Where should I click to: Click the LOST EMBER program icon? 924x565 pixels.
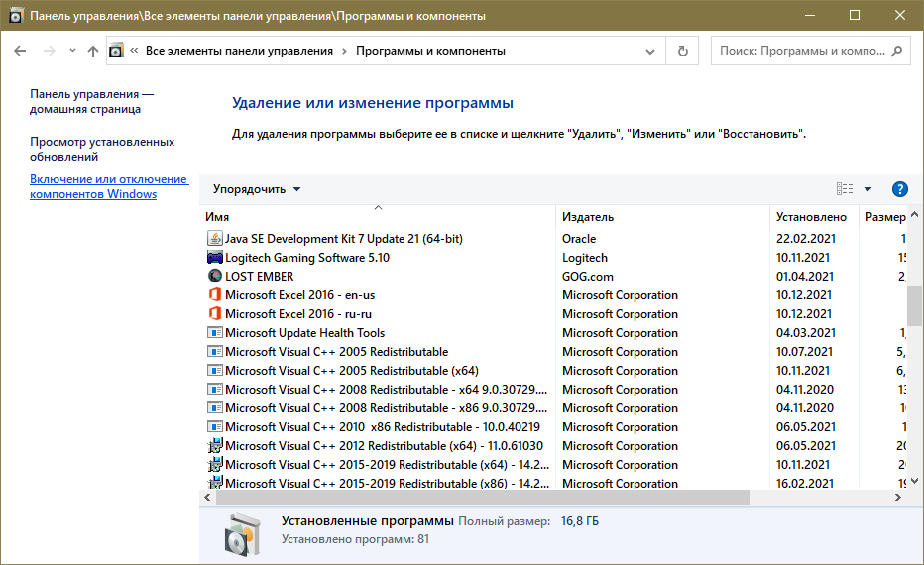tap(215, 277)
